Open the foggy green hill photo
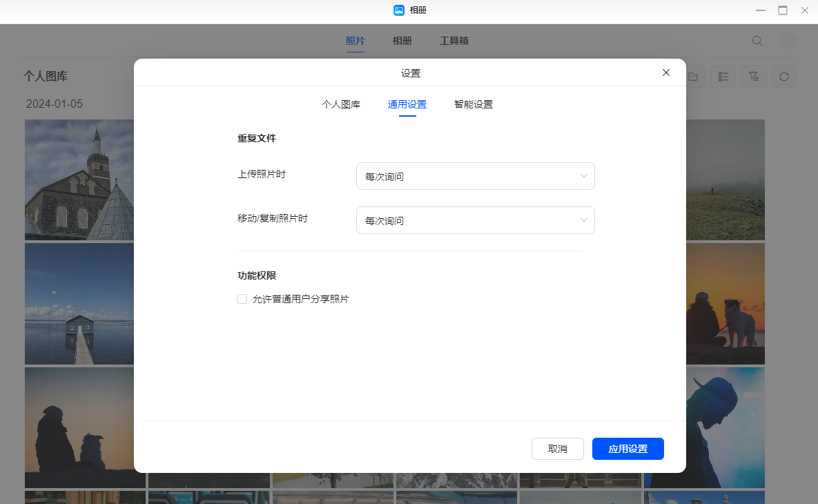818x504 pixels. click(725, 180)
